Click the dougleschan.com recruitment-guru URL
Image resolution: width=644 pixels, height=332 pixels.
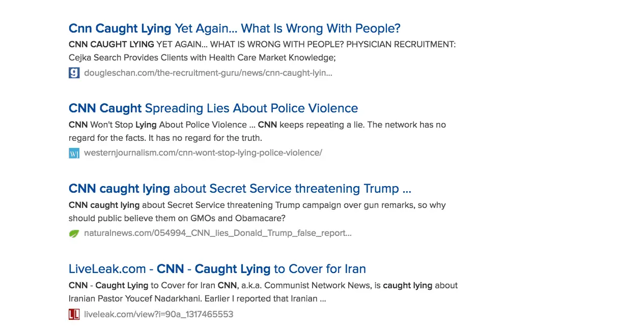pos(208,73)
